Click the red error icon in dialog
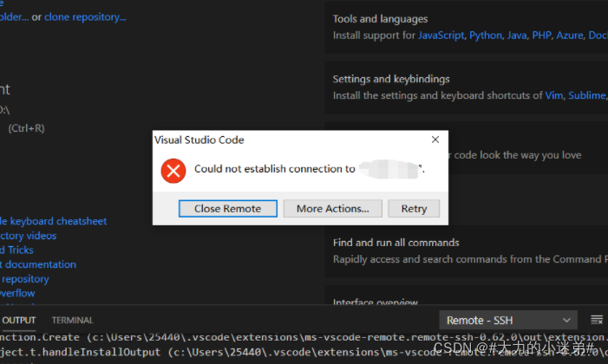The image size is (608, 364). click(x=173, y=171)
